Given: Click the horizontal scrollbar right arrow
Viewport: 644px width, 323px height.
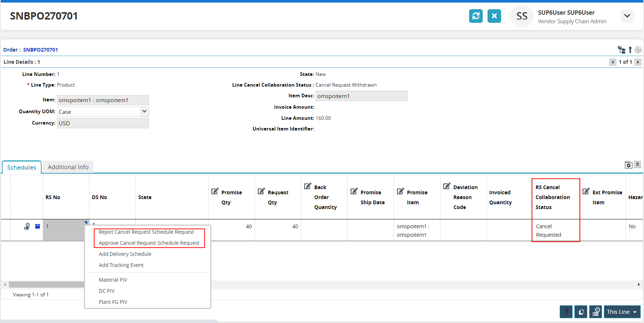Looking at the screenshot, I should pyautogui.click(x=639, y=284).
